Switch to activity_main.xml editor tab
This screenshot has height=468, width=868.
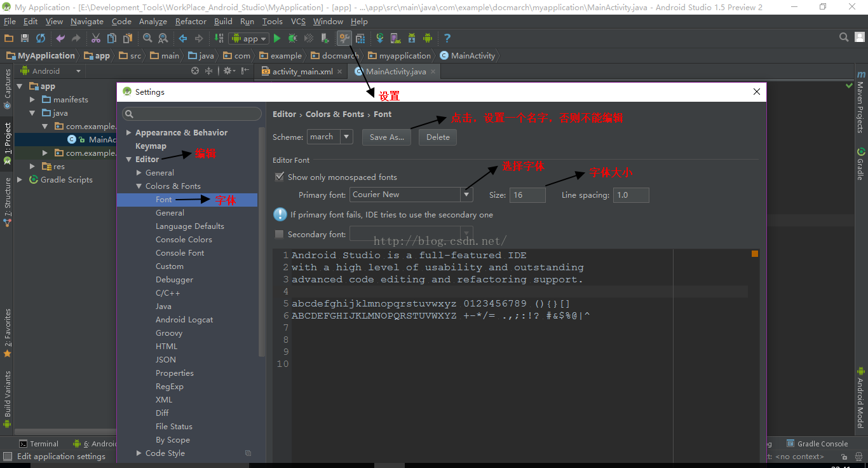tap(302, 72)
